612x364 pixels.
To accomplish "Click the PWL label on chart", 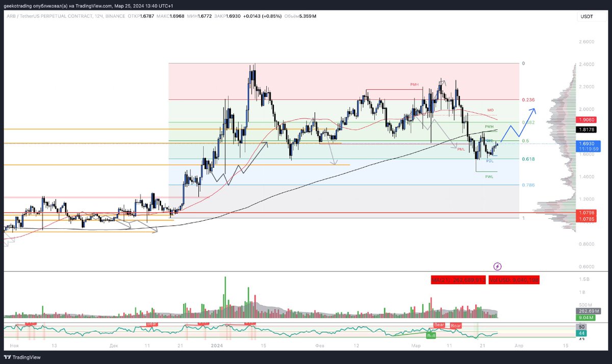I will (x=489, y=176).
